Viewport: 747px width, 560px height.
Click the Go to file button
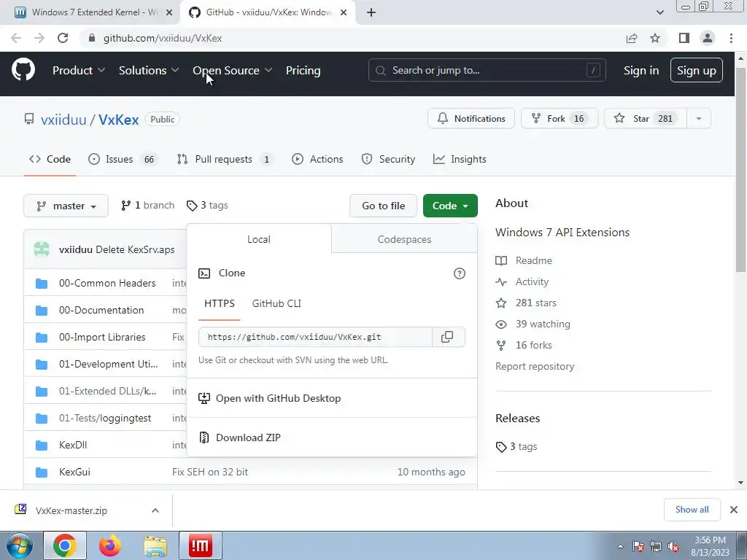(384, 206)
